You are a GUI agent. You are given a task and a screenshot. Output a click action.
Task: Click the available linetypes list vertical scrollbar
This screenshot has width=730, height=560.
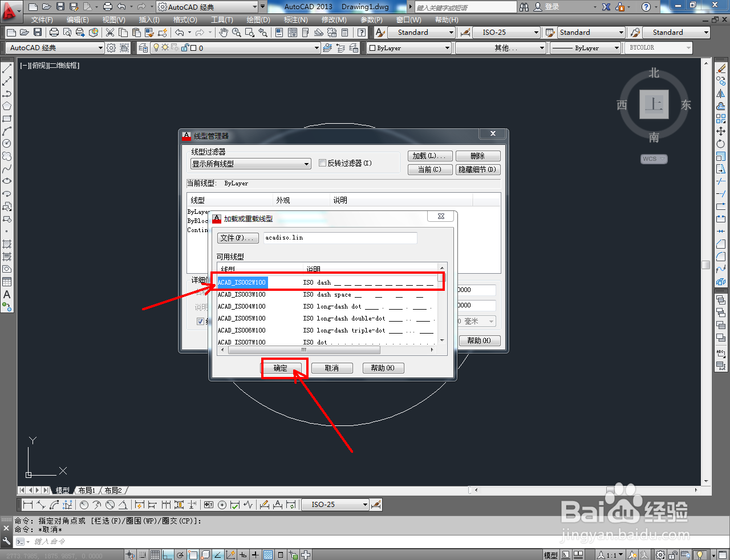(x=442, y=303)
